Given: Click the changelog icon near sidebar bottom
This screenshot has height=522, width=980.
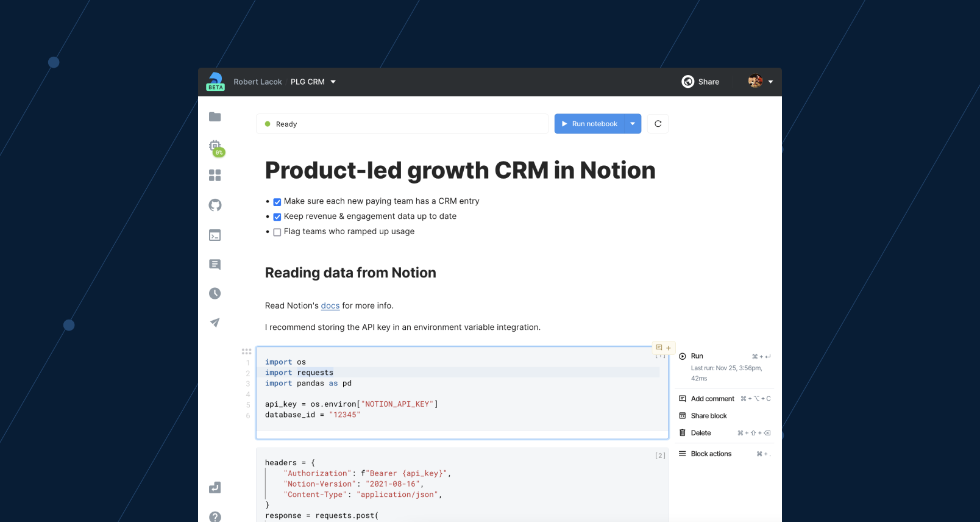Looking at the screenshot, I should point(215,487).
